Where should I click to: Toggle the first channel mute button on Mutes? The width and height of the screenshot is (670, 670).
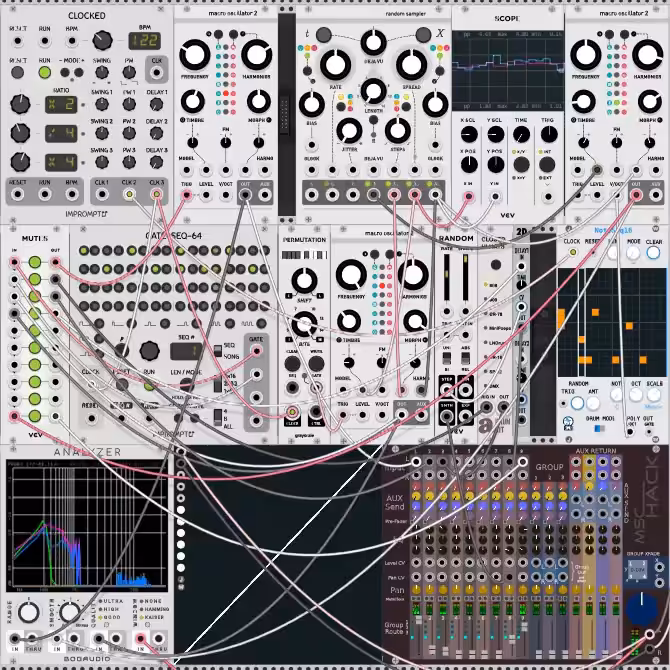coord(35,262)
